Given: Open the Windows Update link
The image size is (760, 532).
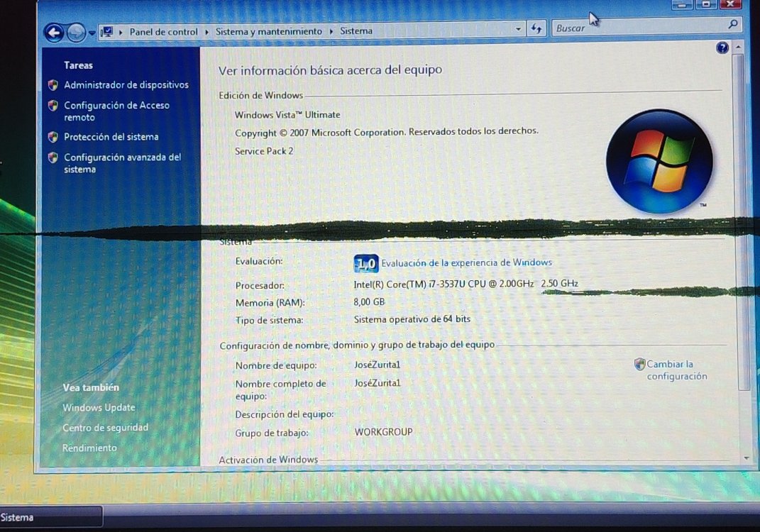Looking at the screenshot, I should [99, 408].
